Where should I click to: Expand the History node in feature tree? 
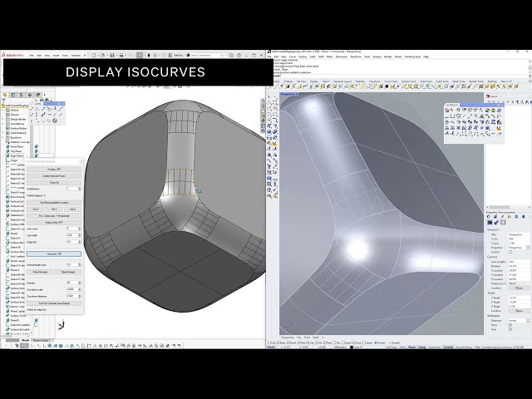[3, 111]
